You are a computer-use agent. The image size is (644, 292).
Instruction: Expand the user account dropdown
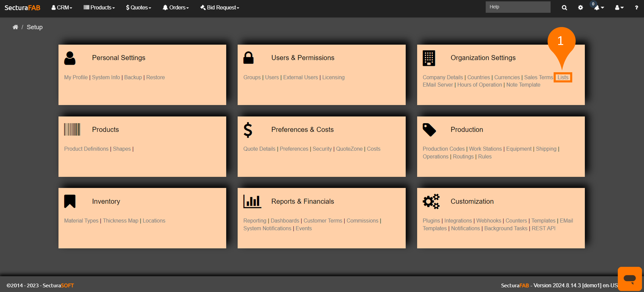point(619,8)
